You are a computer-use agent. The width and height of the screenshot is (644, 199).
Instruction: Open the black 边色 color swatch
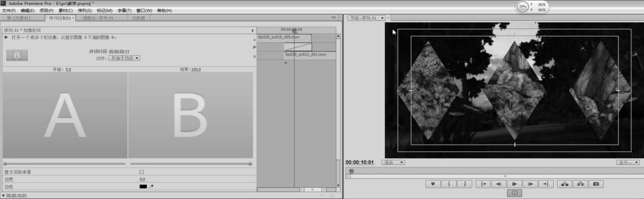(x=143, y=187)
